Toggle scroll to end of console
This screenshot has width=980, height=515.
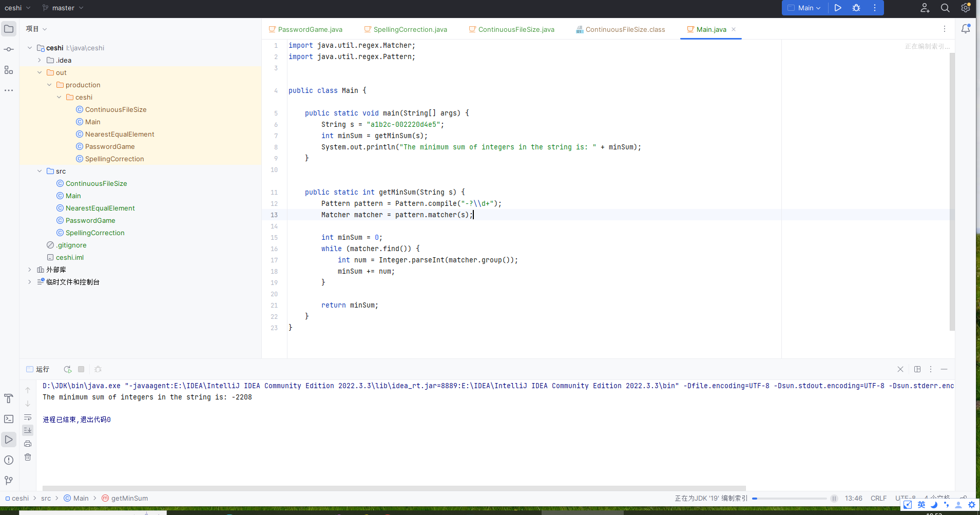click(x=28, y=430)
